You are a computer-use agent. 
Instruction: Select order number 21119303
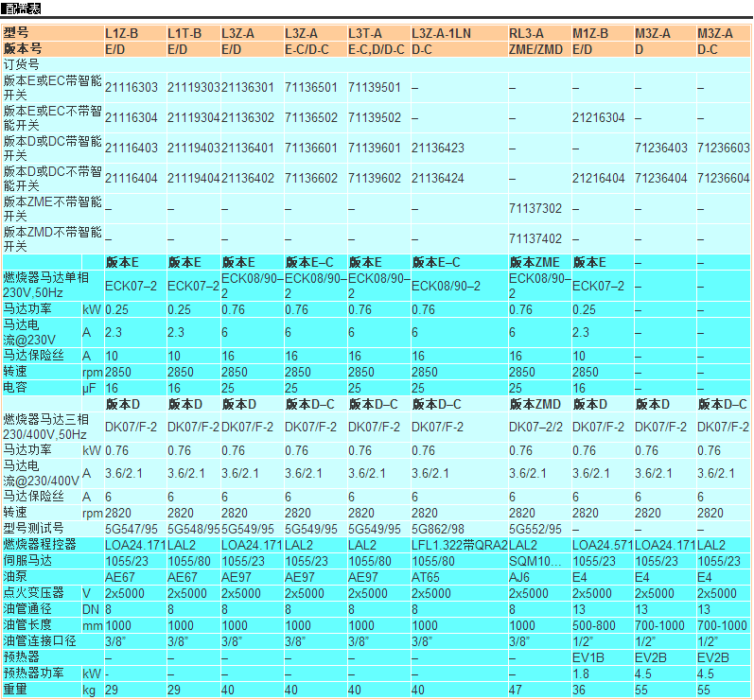pyautogui.click(x=194, y=87)
